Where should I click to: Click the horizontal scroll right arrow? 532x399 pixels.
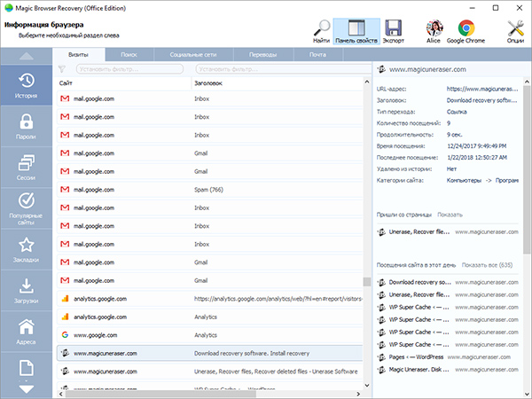click(x=358, y=395)
